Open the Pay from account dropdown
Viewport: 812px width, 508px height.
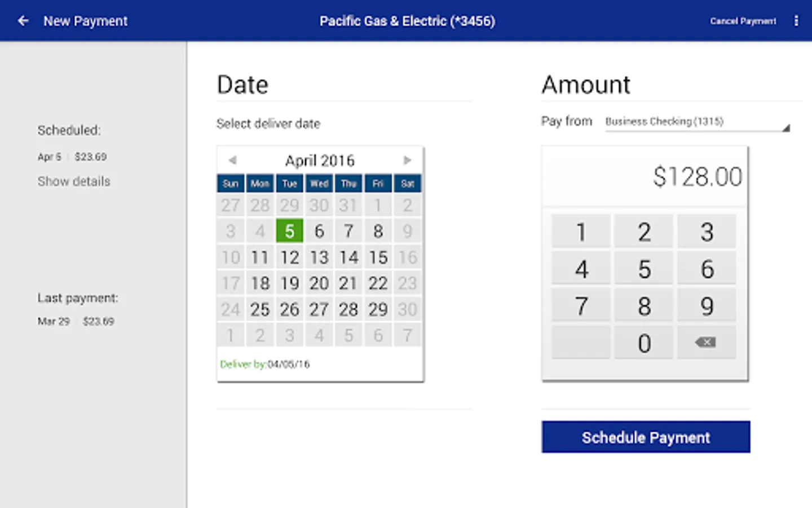tap(697, 122)
